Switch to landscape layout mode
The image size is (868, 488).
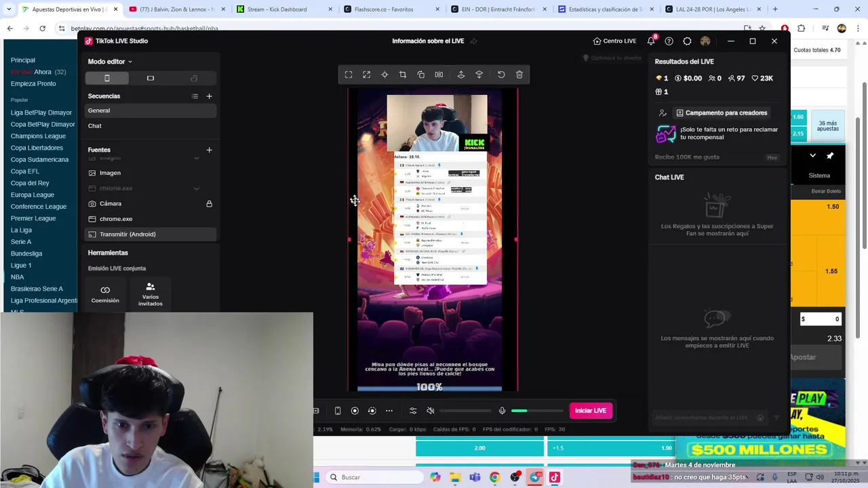(x=151, y=78)
